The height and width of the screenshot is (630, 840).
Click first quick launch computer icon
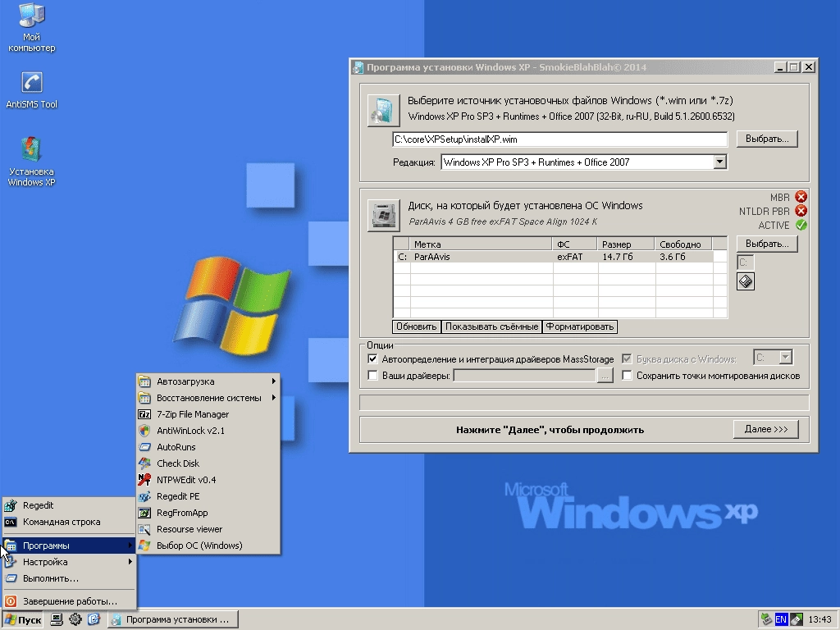tap(57, 619)
